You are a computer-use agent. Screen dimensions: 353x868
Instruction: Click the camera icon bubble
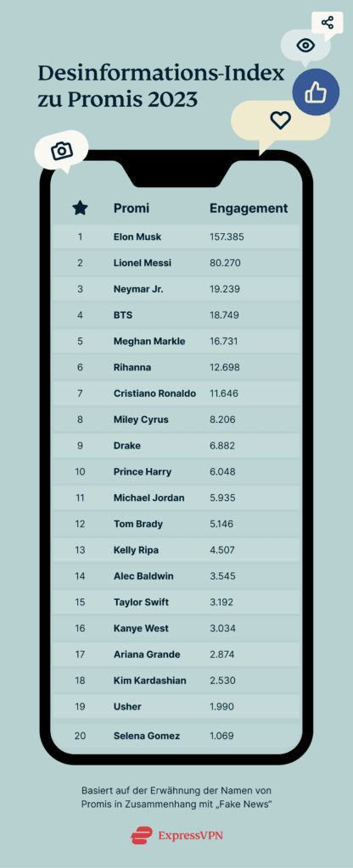click(x=61, y=150)
